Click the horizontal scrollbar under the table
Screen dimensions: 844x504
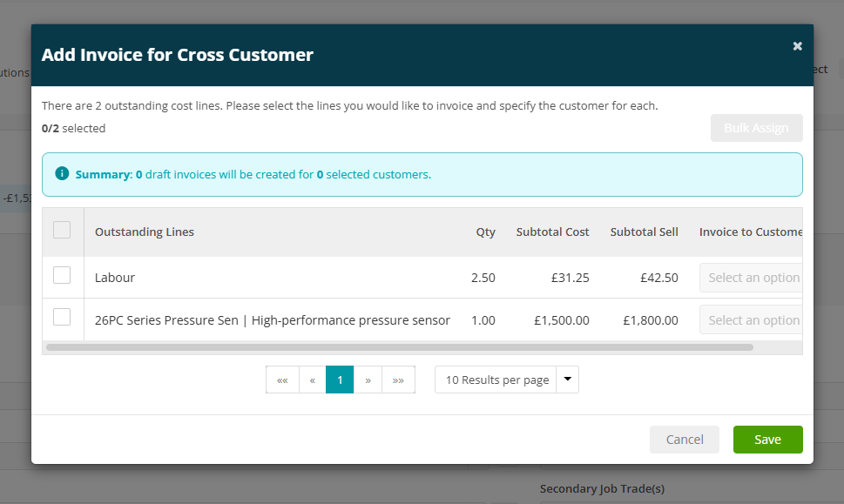[x=400, y=347]
